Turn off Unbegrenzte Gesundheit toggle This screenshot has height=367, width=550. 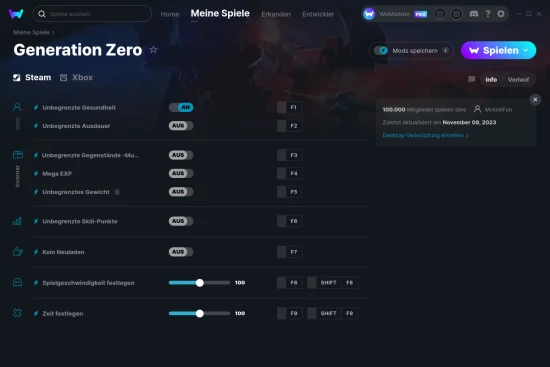[181, 107]
